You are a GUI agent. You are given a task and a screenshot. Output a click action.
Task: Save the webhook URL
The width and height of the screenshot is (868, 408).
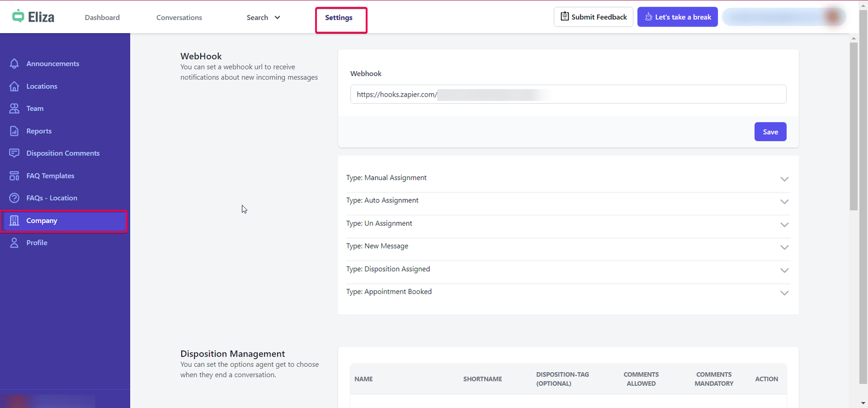(x=770, y=132)
